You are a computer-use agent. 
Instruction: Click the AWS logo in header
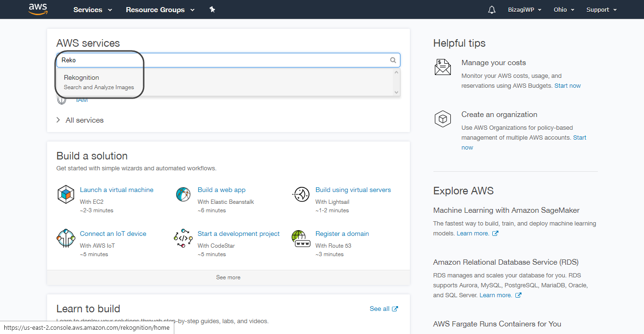click(38, 9)
